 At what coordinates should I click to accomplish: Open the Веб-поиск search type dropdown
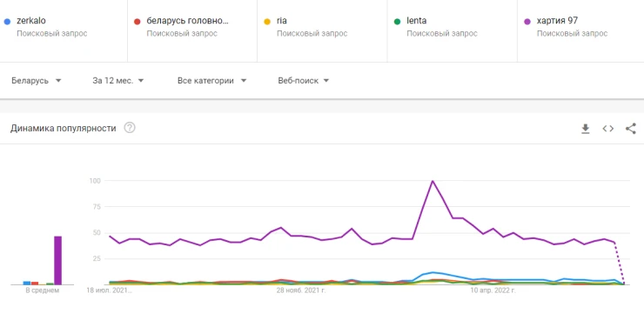point(303,81)
